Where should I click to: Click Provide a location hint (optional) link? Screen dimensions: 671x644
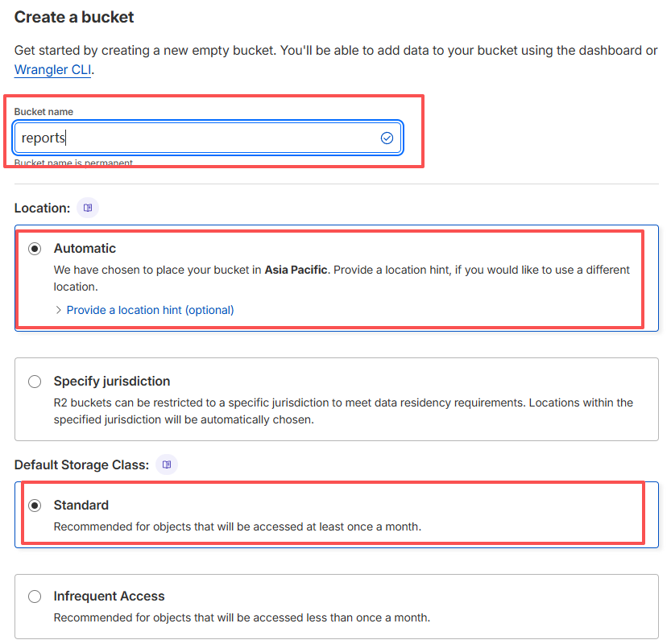point(150,310)
